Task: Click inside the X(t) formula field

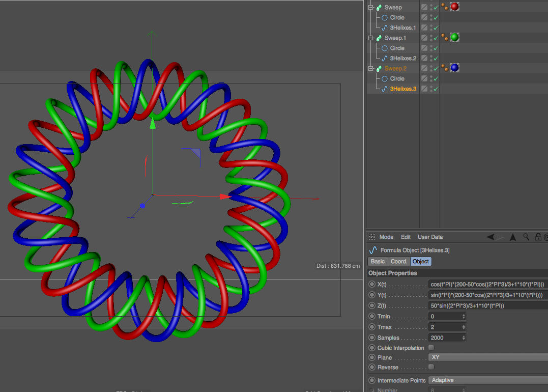Action: pos(486,284)
